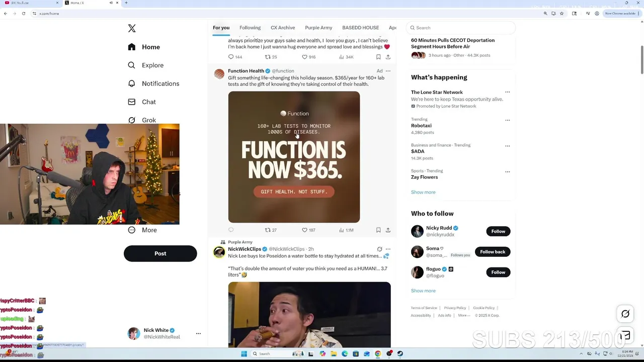Open the Function Health account name link

coord(246,71)
